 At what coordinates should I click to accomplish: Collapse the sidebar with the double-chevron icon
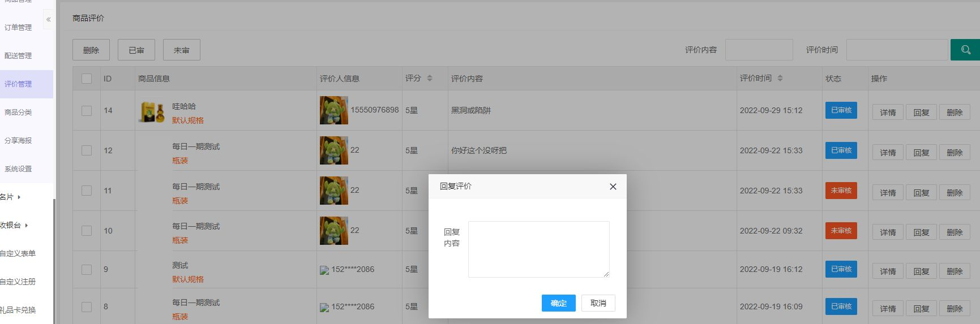(x=49, y=20)
